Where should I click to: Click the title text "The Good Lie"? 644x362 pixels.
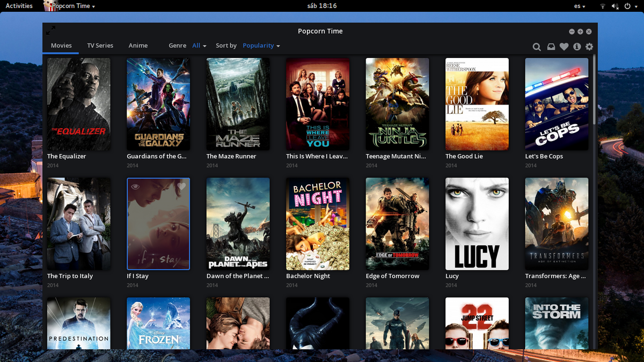464,156
